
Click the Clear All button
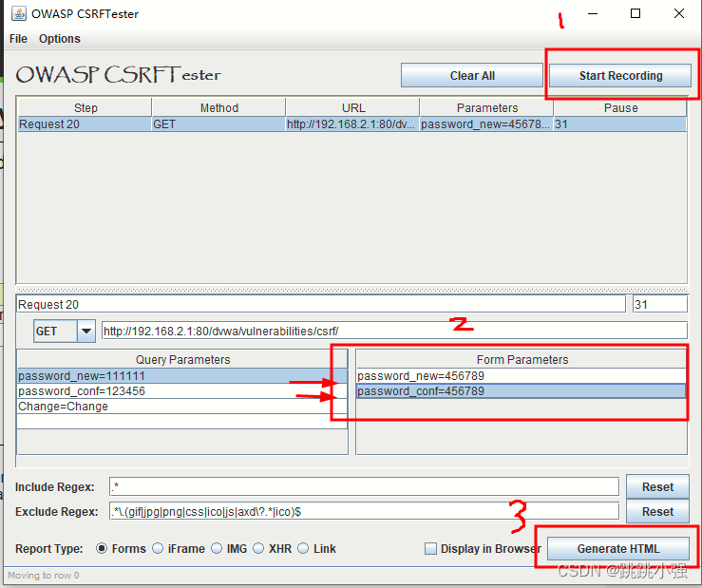[x=472, y=75]
